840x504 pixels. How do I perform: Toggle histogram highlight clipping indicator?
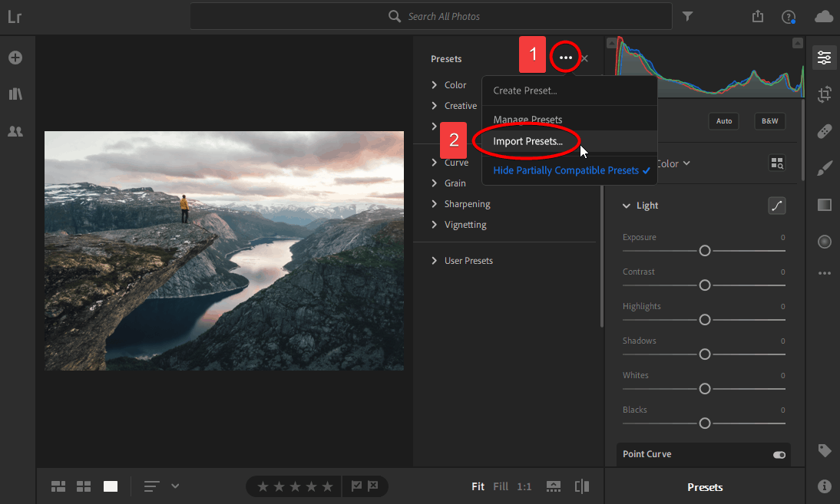[x=798, y=43]
